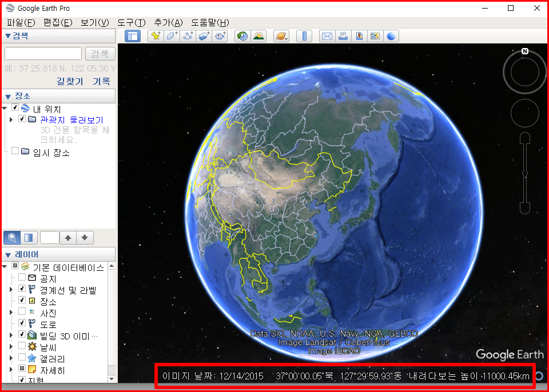Switch planets with the Saturn icon
The width and height of the screenshot is (549, 392).
(x=281, y=36)
